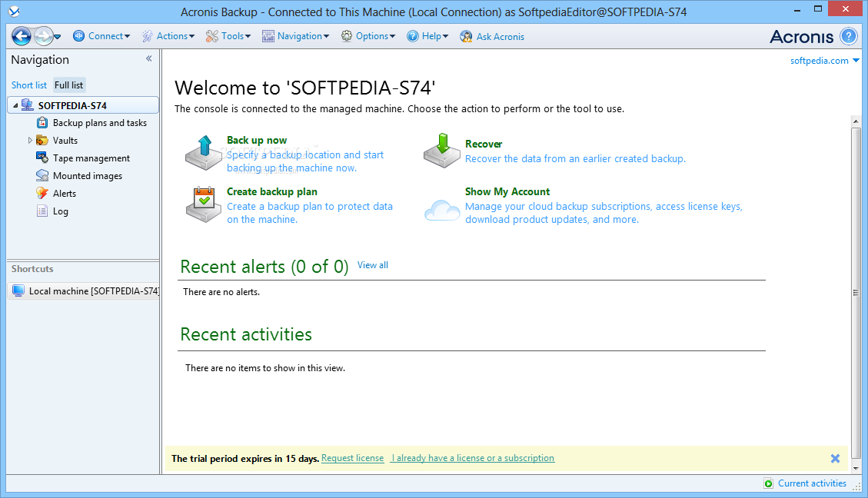Click the Recover link
868x498 pixels.
point(484,144)
